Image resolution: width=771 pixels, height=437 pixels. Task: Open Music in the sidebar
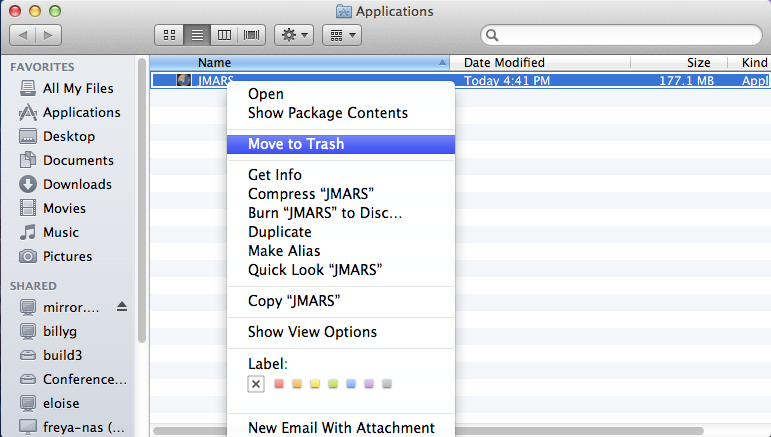click(x=49, y=232)
